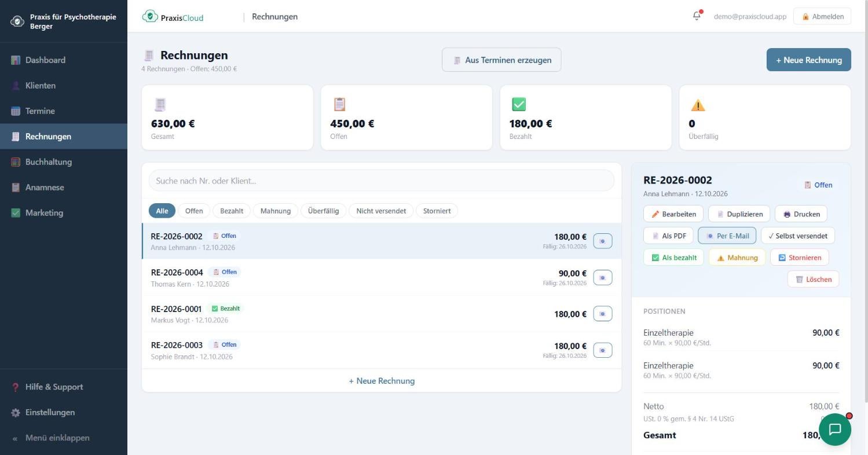The width and height of the screenshot is (868, 455).
Task: Select invoice RE-2026-0003 of Sophie Brandt
Action: [x=382, y=350]
